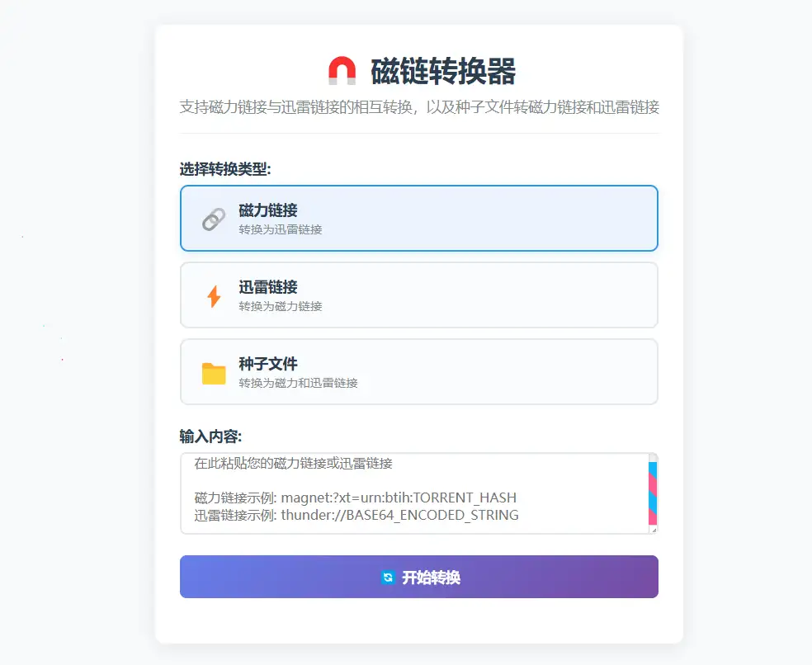Viewport: 812px width, 665px height.
Task: Click the refresh icon inside 开始转换 button
Action: click(x=388, y=577)
